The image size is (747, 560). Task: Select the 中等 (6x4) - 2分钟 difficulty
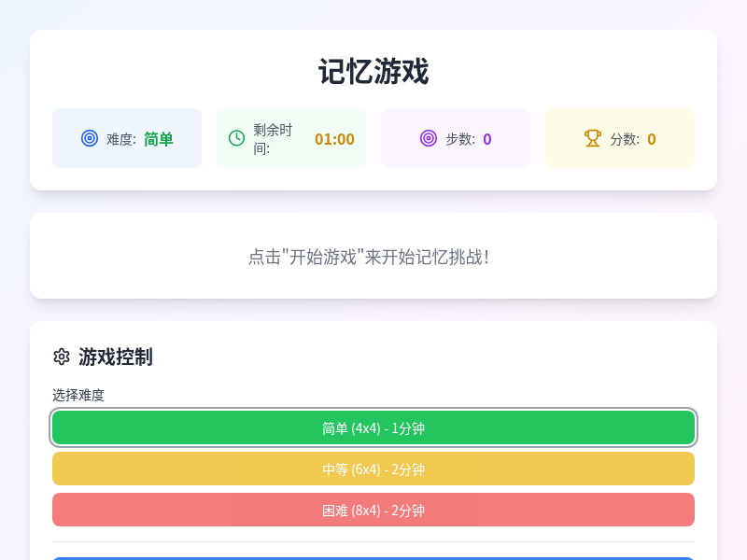373,469
